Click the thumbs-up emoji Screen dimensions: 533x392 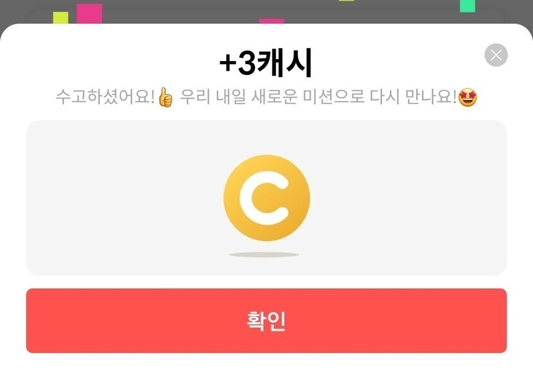coord(166,97)
